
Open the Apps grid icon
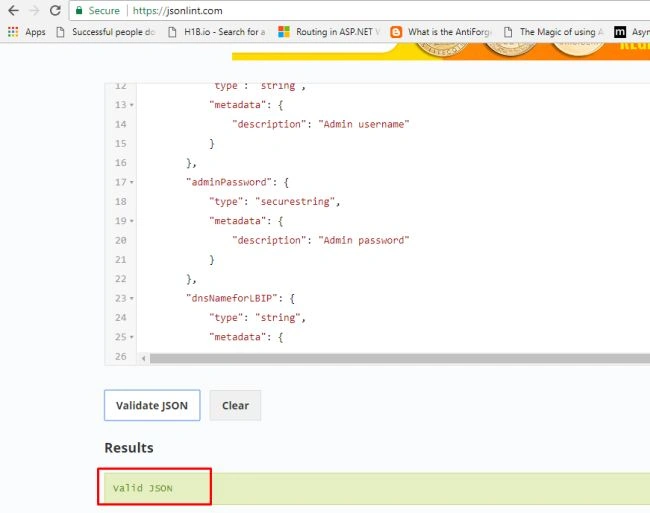pyautogui.click(x=13, y=32)
